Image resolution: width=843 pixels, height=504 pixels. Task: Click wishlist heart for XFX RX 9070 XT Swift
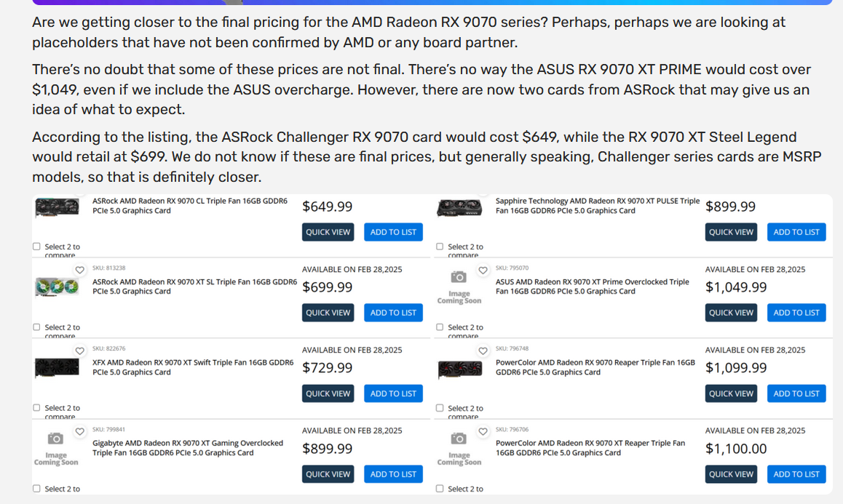click(80, 351)
